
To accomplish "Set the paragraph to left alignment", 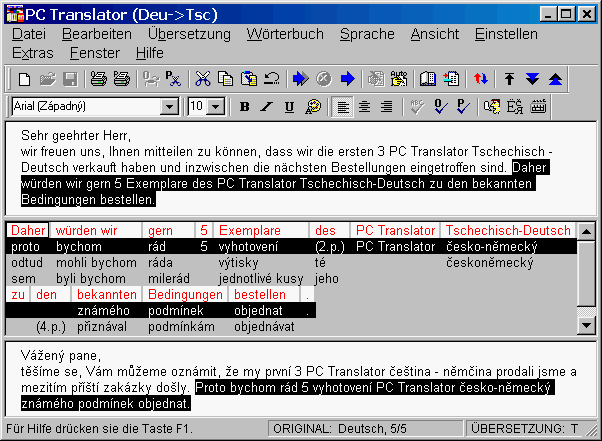I will (x=342, y=107).
